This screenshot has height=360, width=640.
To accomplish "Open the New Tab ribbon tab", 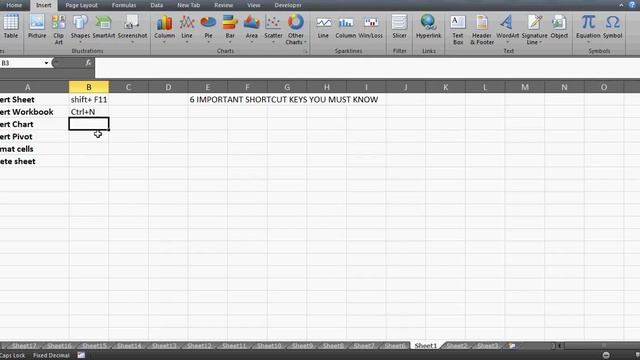I will coord(189,5).
